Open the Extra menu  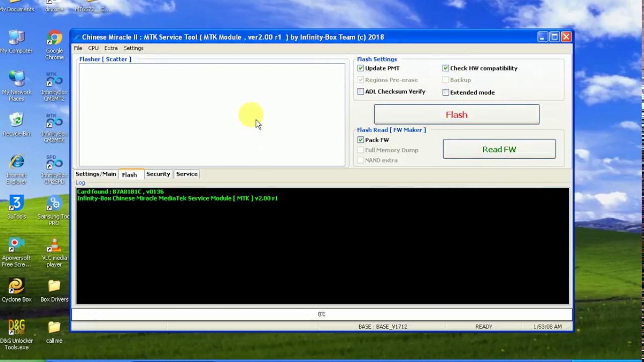tap(111, 48)
